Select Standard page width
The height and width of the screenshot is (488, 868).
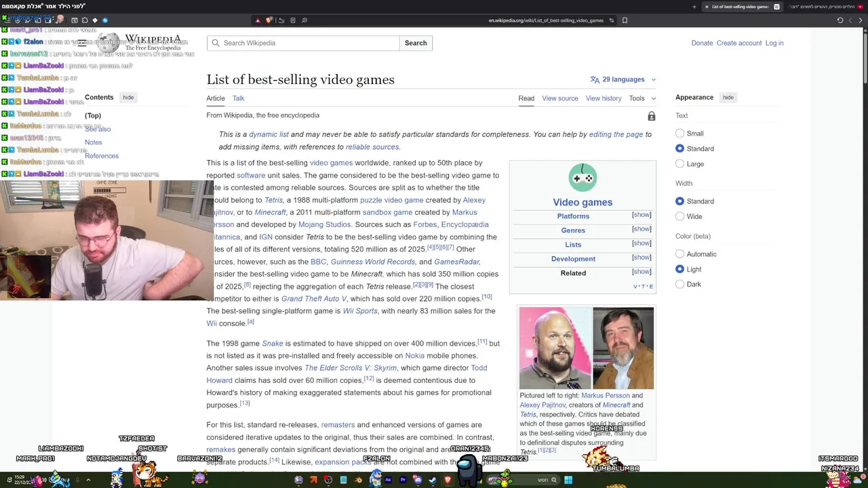[x=679, y=201]
